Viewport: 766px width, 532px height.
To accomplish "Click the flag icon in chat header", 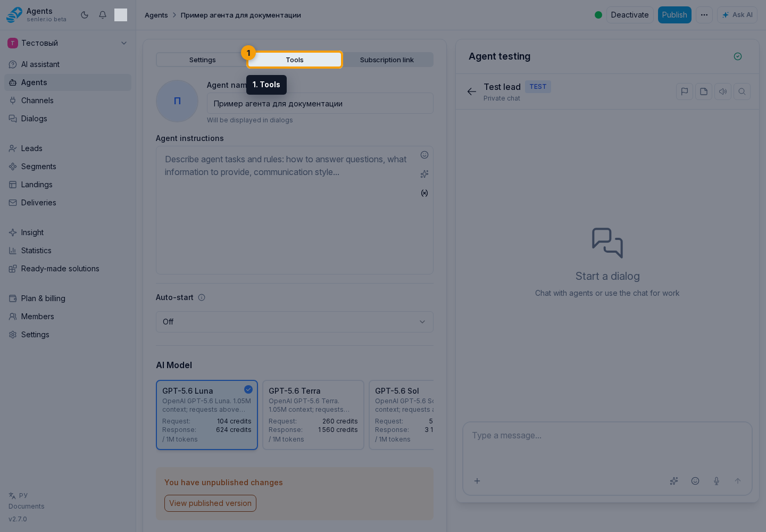I will [685, 92].
